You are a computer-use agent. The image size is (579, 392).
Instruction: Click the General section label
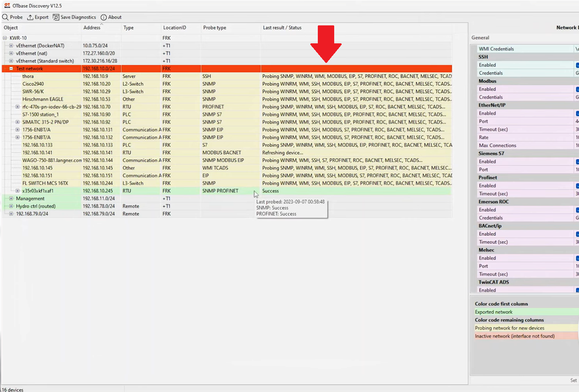(x=480, y=37)
